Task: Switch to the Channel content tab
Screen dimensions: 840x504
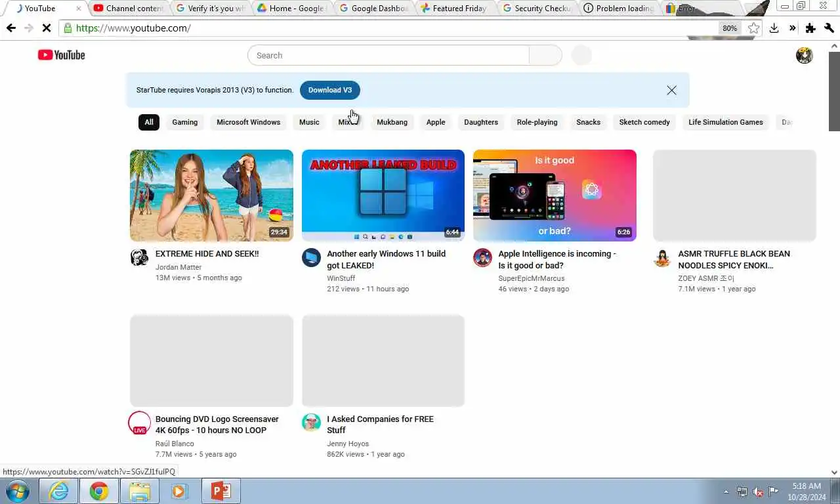Action: pos(128,9)
